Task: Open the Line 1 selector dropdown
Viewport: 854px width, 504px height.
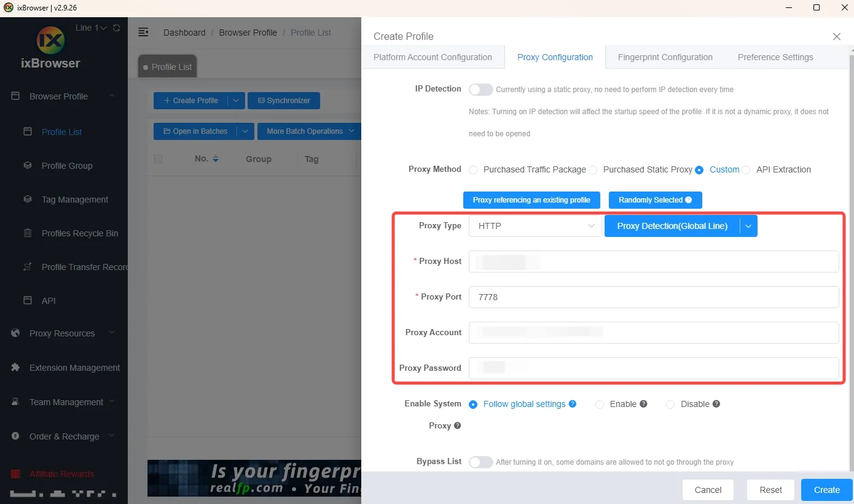Action: tap(91, 28)
